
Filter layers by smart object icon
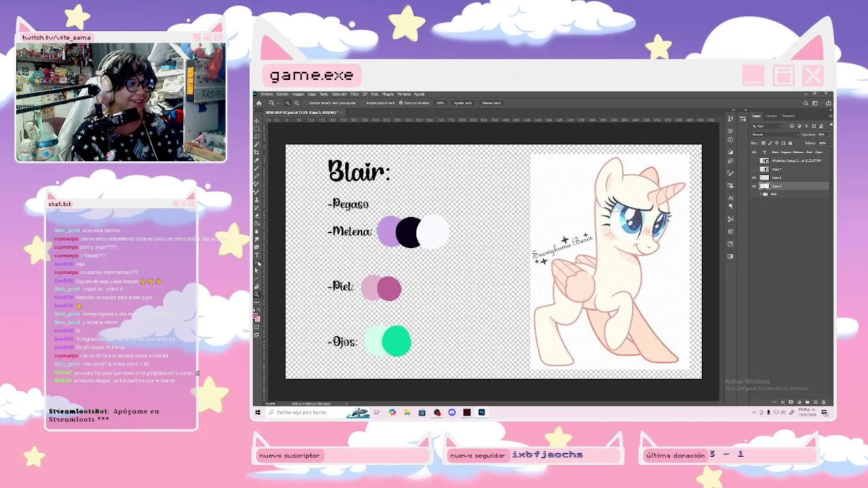[x=821, y=126]
